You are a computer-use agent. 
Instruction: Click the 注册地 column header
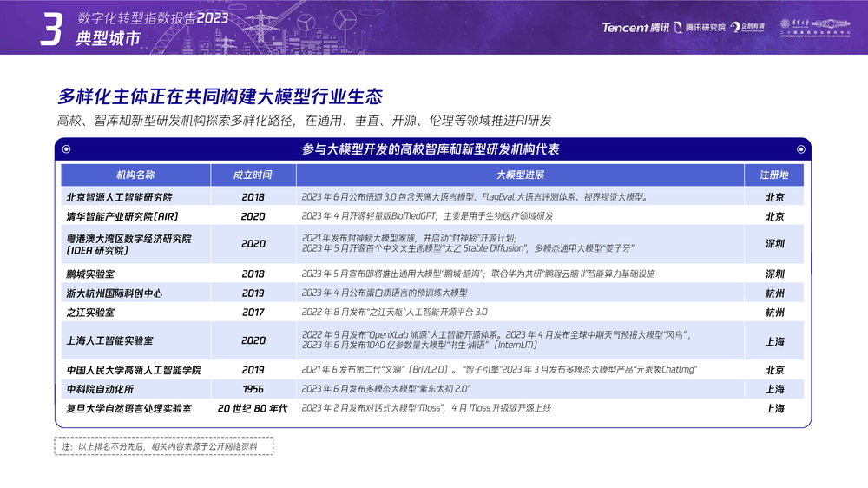click(x=774, y=175)
